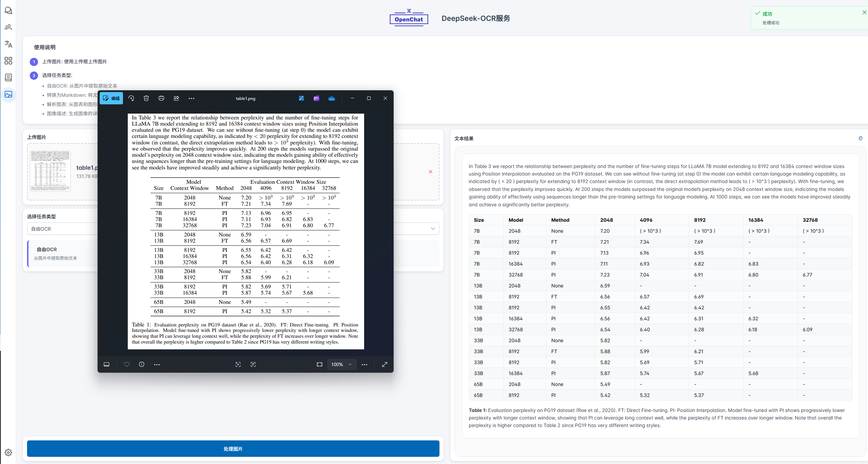Click the 处理图片 process image button
This screenshot has width=868, height=464.
click(x=233, y=449)
